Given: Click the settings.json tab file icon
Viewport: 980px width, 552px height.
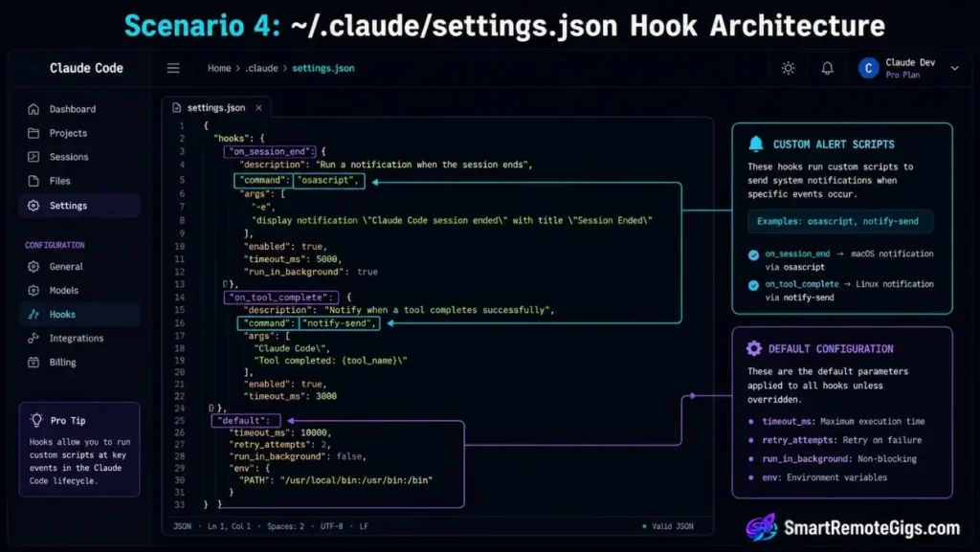Looking at the screenshot, I should (x=176, y=107).
